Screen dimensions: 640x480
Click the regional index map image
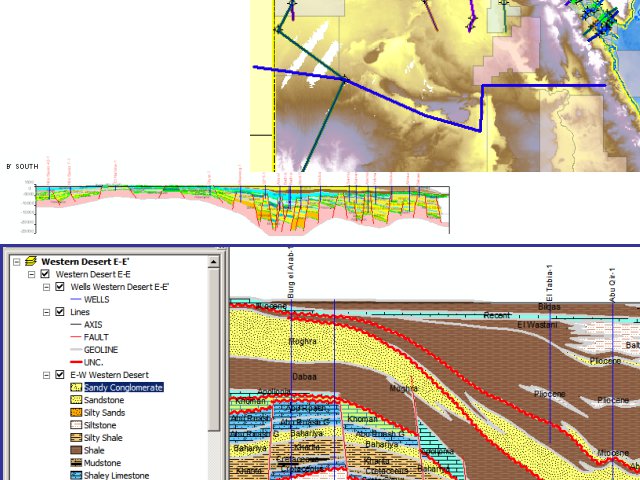(445, 86)
